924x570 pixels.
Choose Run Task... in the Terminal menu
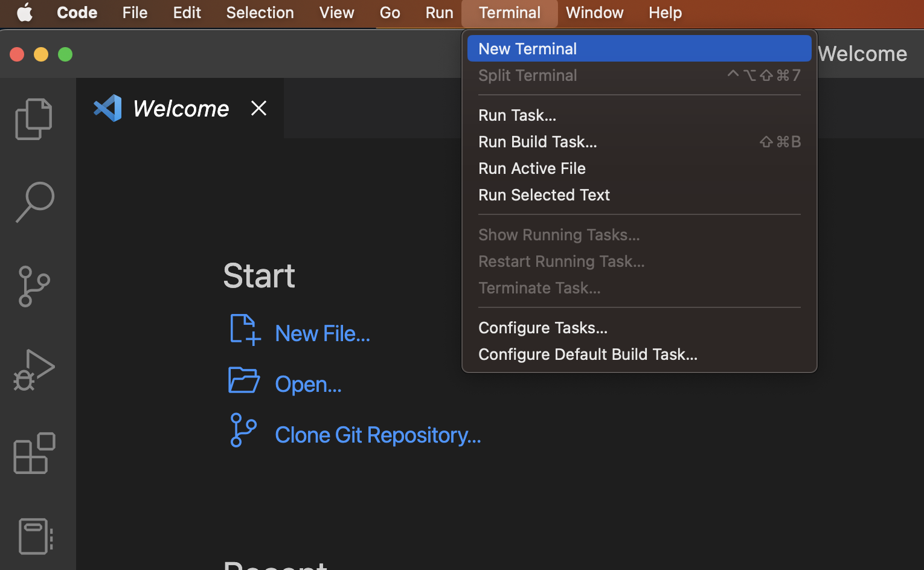pos(639,115)
